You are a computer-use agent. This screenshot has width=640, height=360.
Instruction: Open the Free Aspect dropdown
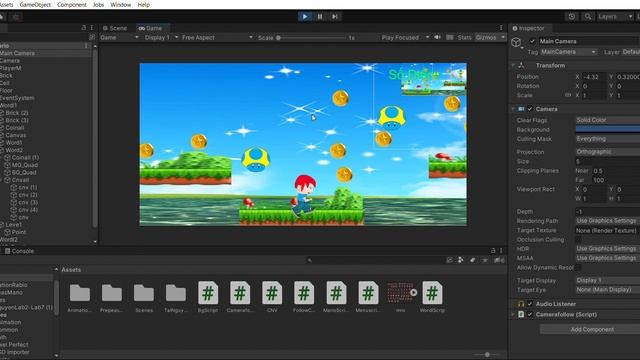[217, 38]
